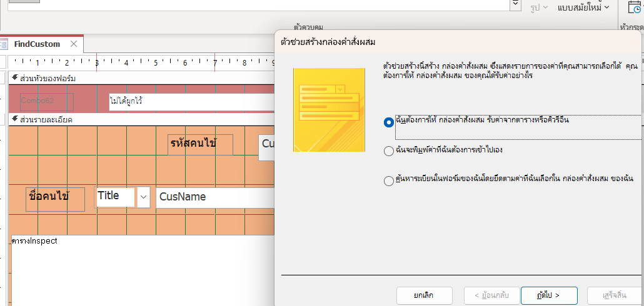Select the รหัสคนไข้ label
The image size is (644, 306).
(x=200, y=144)
